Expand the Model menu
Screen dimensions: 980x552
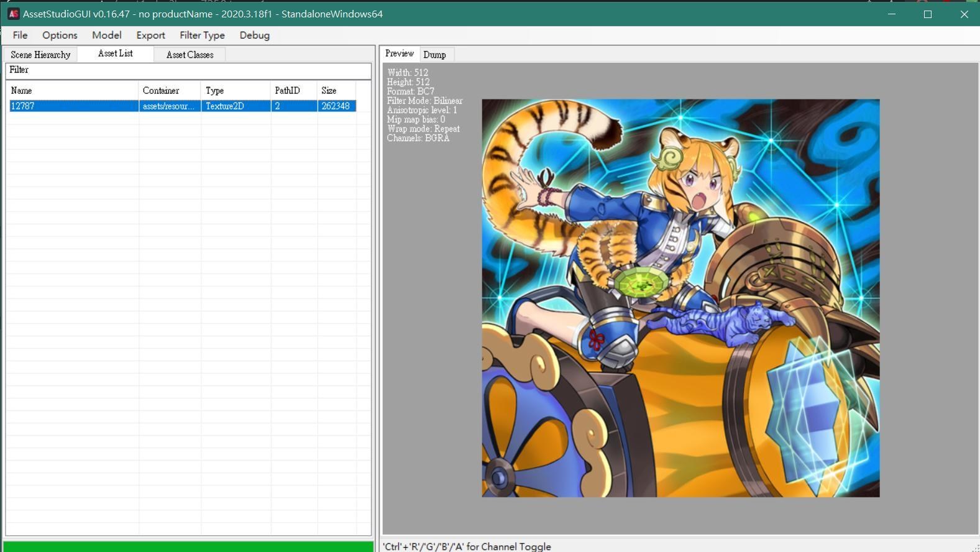(106, 35)
